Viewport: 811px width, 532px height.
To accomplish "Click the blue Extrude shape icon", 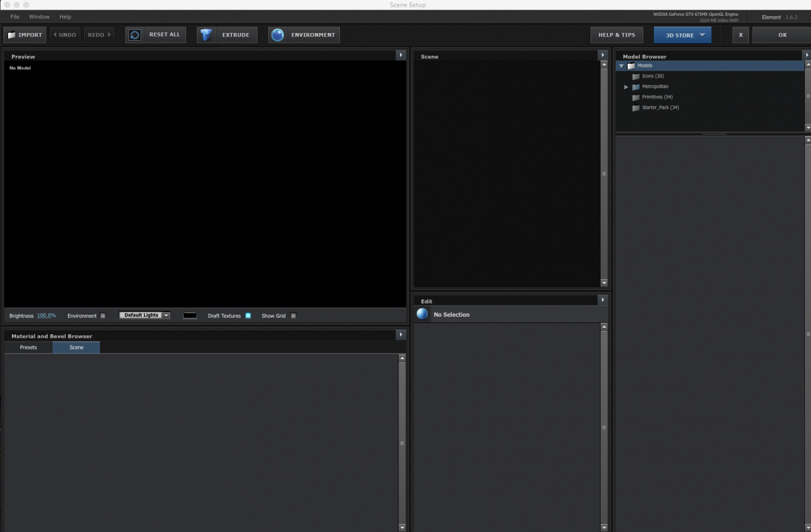I will click(x=206, y=35).
